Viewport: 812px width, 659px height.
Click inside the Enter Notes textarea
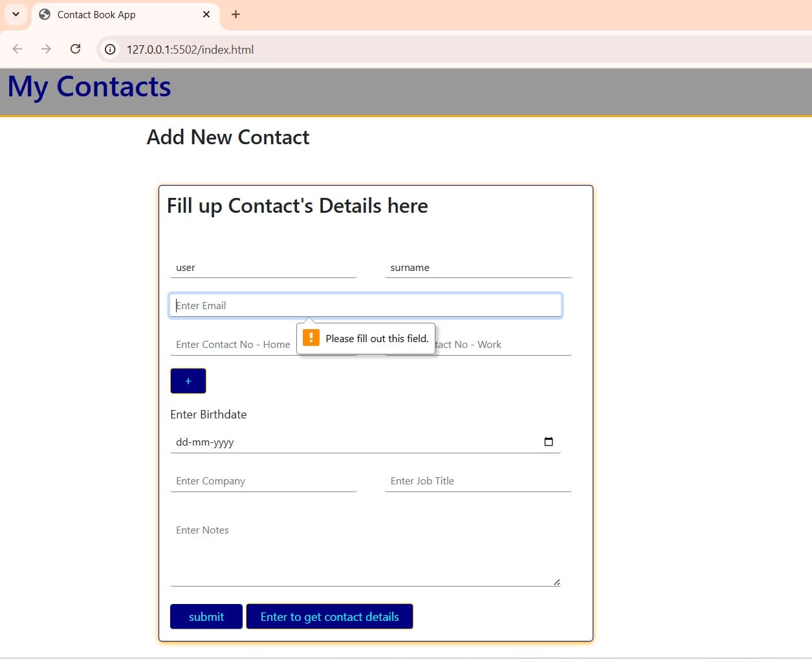[364, 550]
